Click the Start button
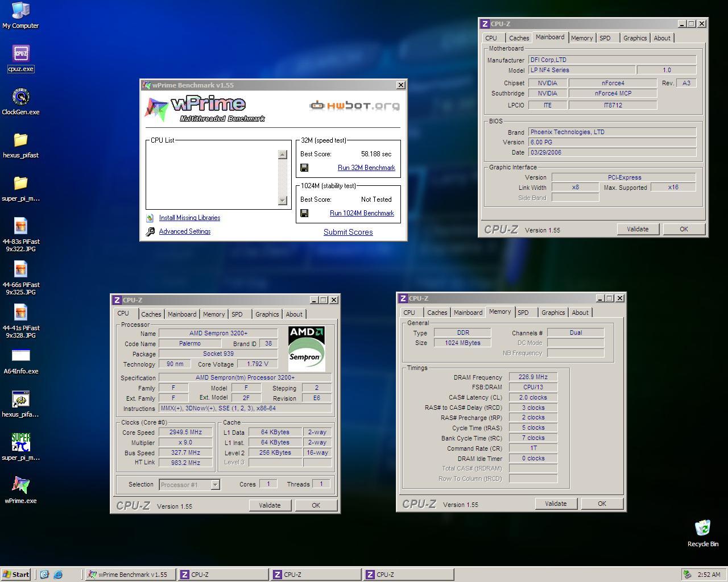Image resolution: width=728 pixels, height=582 pixels. (x=16, y=575)
